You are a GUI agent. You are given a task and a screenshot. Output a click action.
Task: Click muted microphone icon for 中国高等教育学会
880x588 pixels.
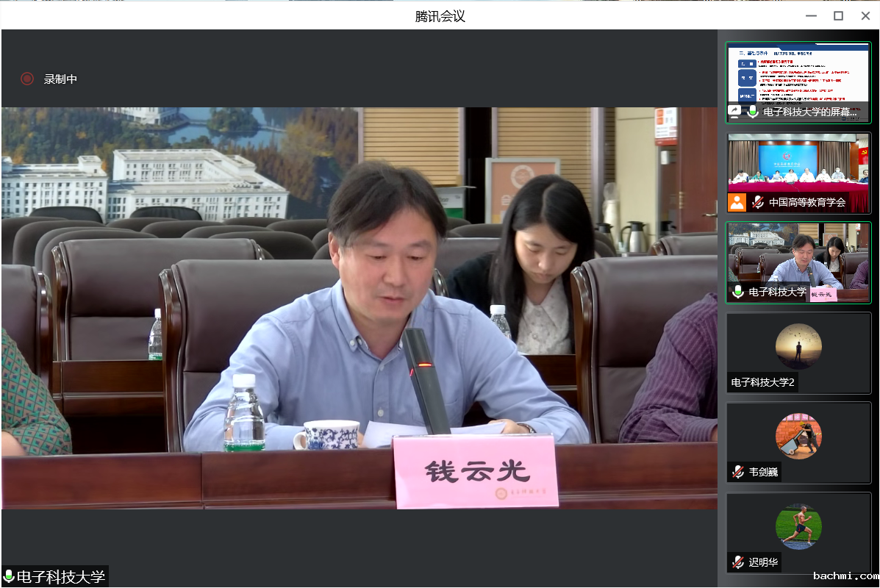click(x=757, y=202)
